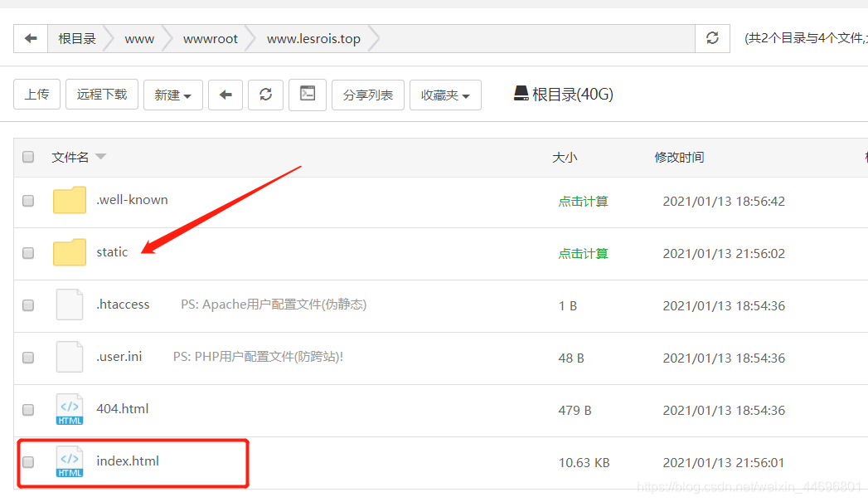
Task: Tick the 404.html checkbox
Action: [28, 409]
